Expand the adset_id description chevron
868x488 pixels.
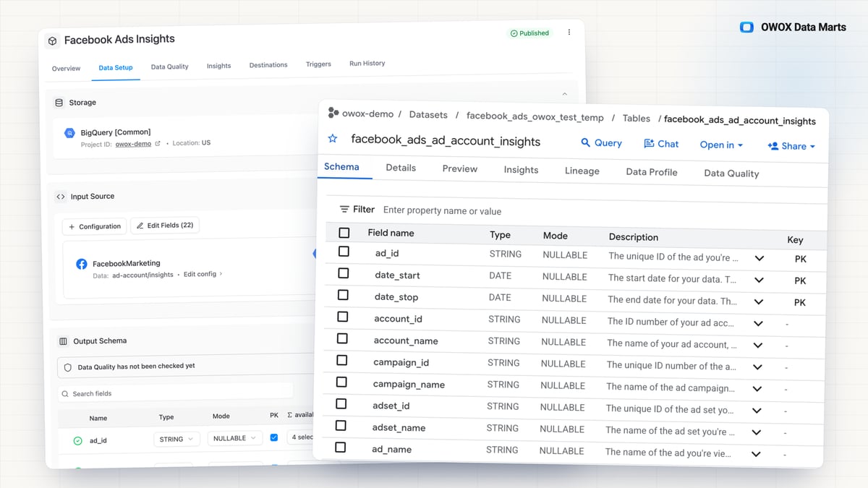click(x=757, y=411)
